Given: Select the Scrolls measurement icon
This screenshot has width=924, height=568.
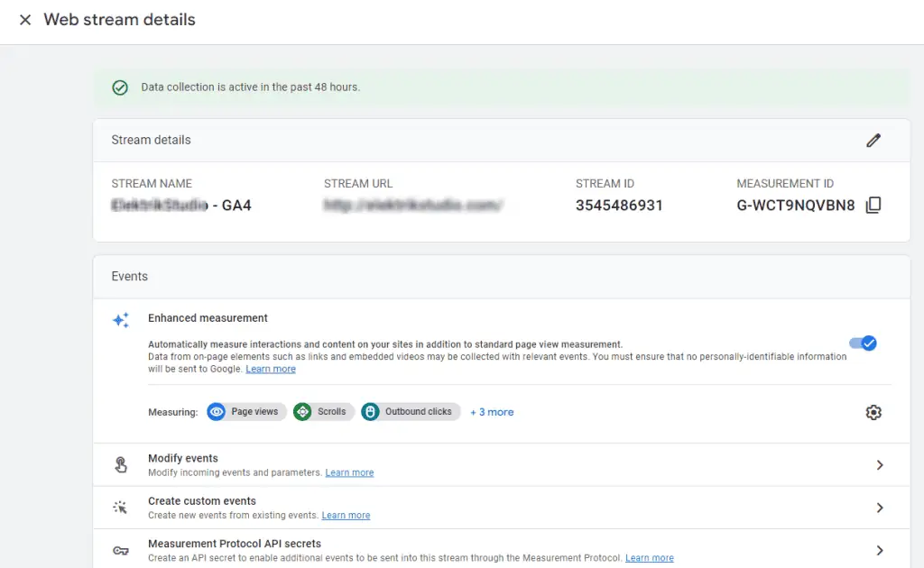Looking at the screenshot, I should pyautogui.click(x=303, y=412).
